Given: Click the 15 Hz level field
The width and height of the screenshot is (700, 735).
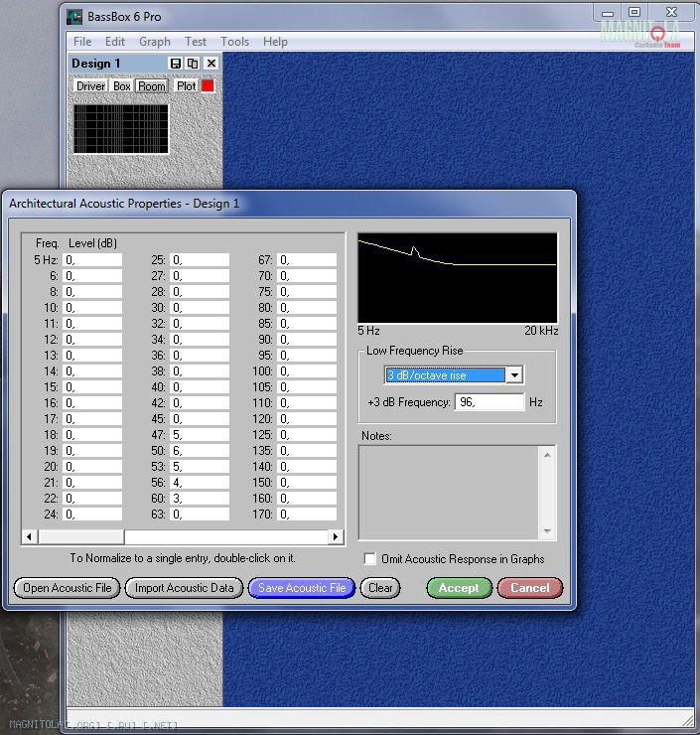Looking at the screenshot, I should pyautogui.click(x=92, y=387).
